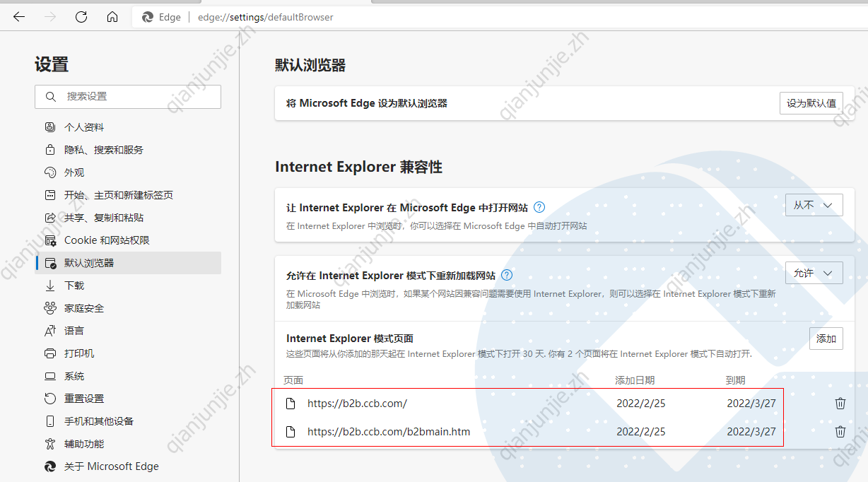Click the https://b2b.ccb.com/b2bmain.htm URL text
868x482 pixels.
click(x=389, y=432)
